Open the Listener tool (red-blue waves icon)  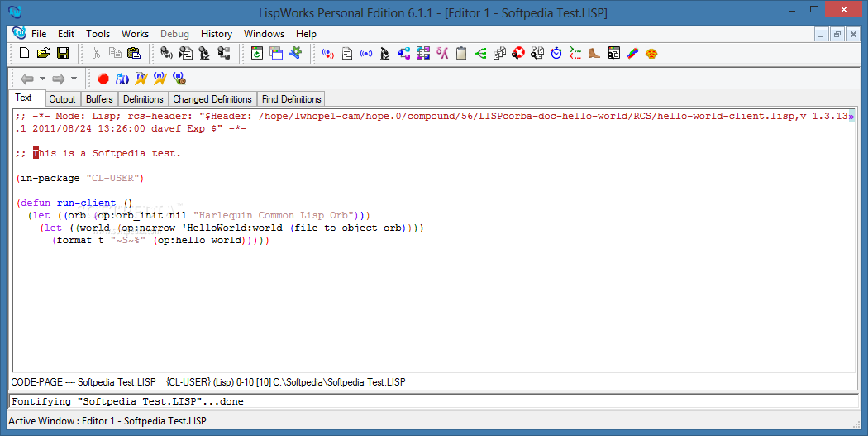(328, 54)
